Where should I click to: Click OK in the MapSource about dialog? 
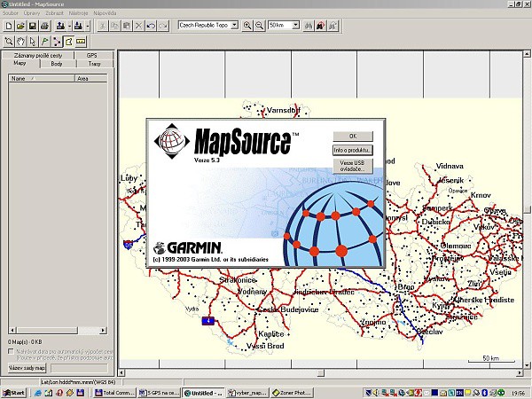click(x=353, y=136)
